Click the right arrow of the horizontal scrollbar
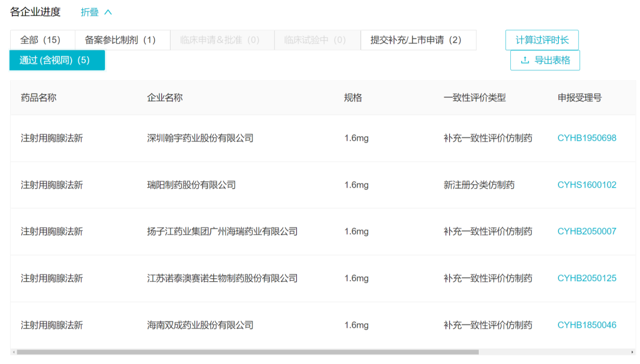 (632, 352)
